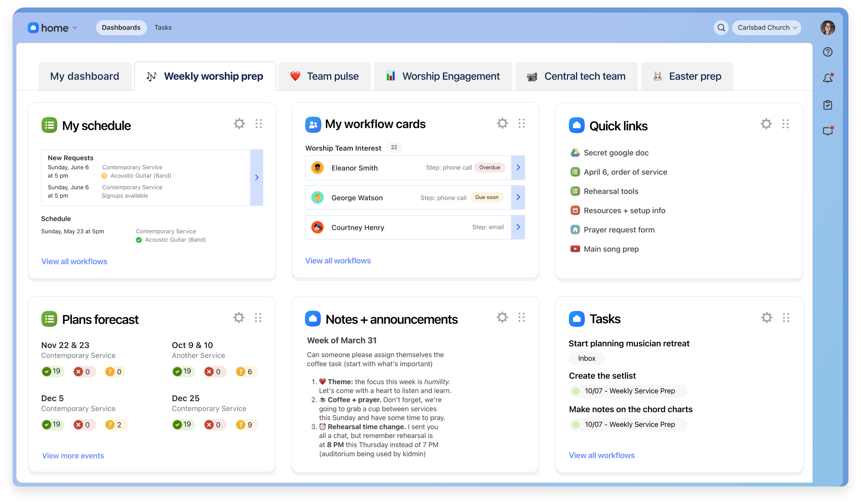Click confirmed count badge for Nov 22 & 23
The image size is (861, 504).
[52, 372]
